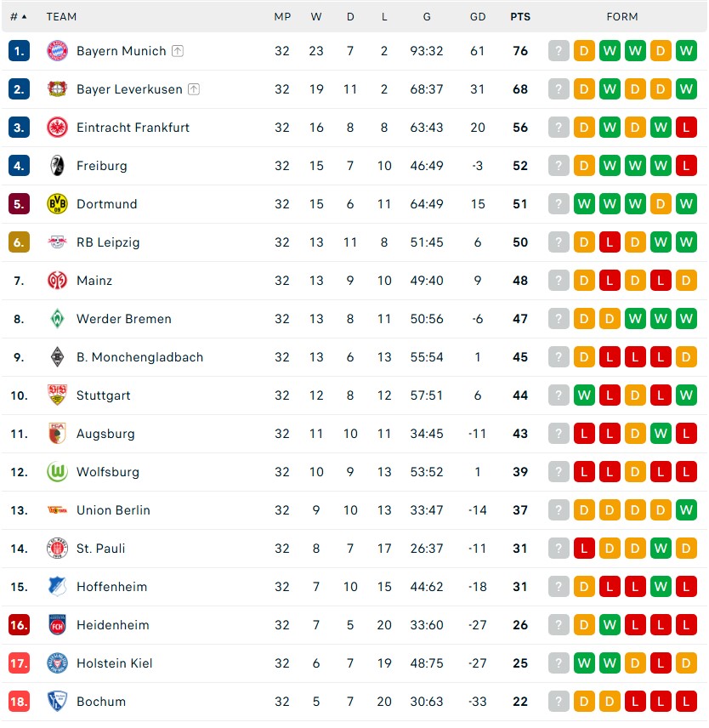Click the FORM column header

pyautogui.click(x=621, y=17)
